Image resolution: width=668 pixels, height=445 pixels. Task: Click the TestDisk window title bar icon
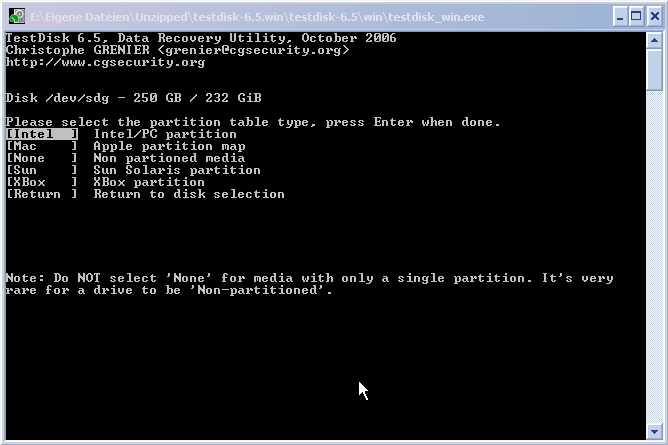point(17,17)
